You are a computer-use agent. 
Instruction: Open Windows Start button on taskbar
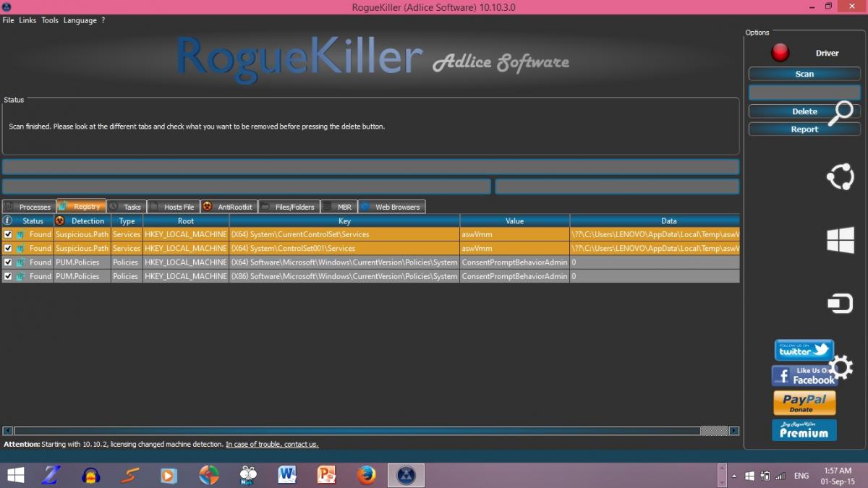pyautogui.click(x=15, y=475)
